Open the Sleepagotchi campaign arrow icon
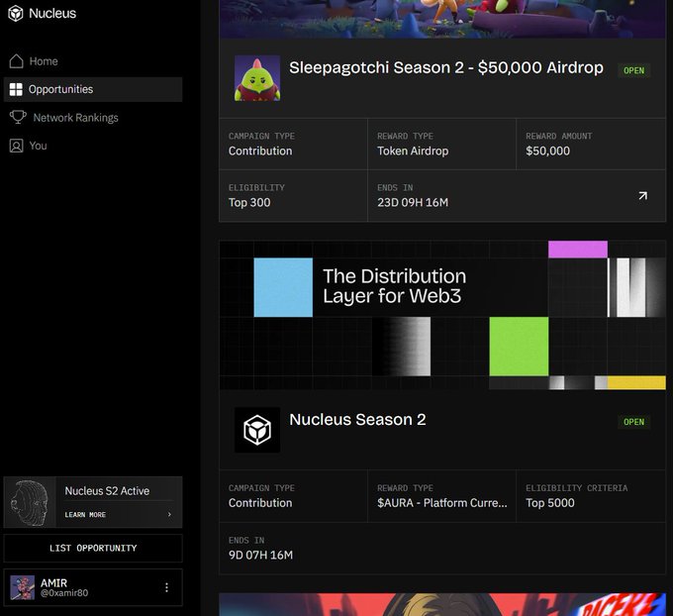 point(642,196)
